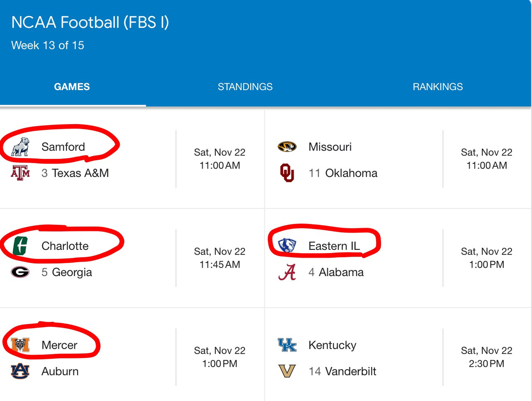The height and width of the screenshot is (401, 532).
Task: Tap the Missouri Tigers logo
Action: coord(287,147)
